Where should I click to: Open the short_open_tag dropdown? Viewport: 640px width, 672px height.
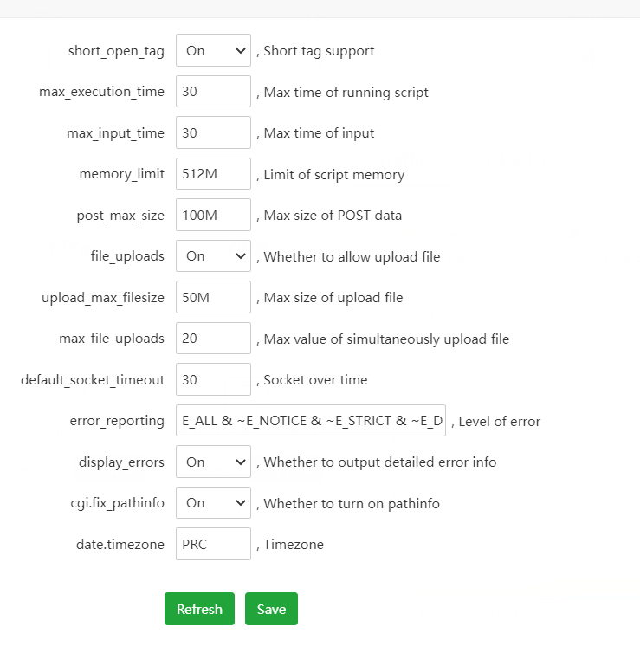click(x=213, y=50)
